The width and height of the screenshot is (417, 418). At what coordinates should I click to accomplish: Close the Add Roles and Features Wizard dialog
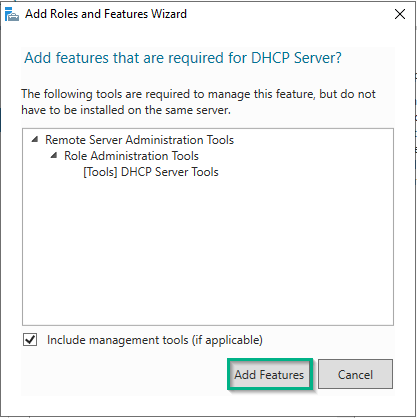click(400, 14)
